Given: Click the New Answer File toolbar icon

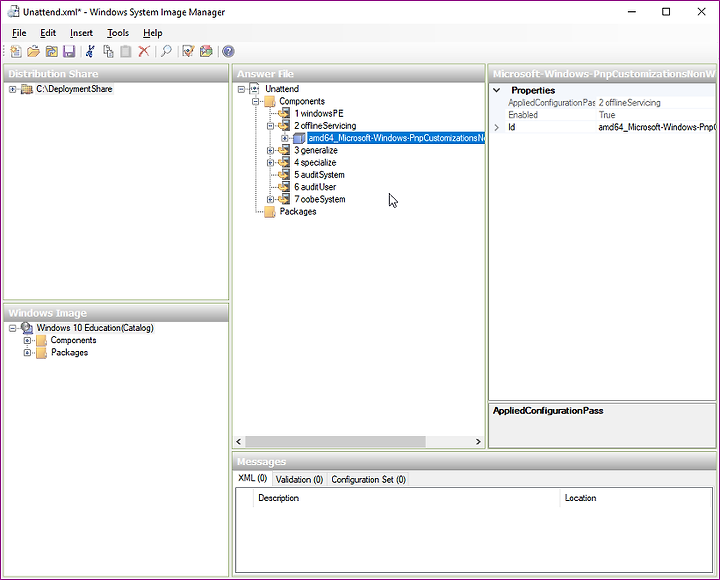Looking at the screenshot, I should tap(16, 51).
